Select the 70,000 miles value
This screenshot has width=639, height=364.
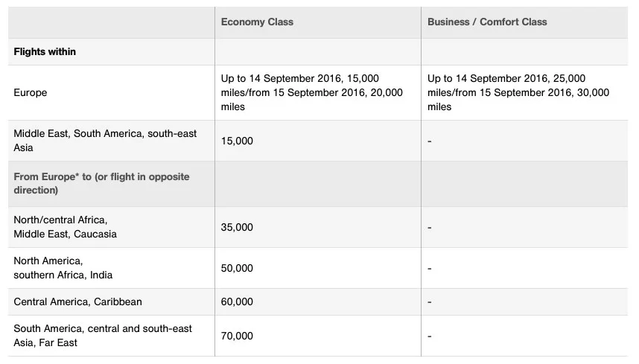point(237,336)
